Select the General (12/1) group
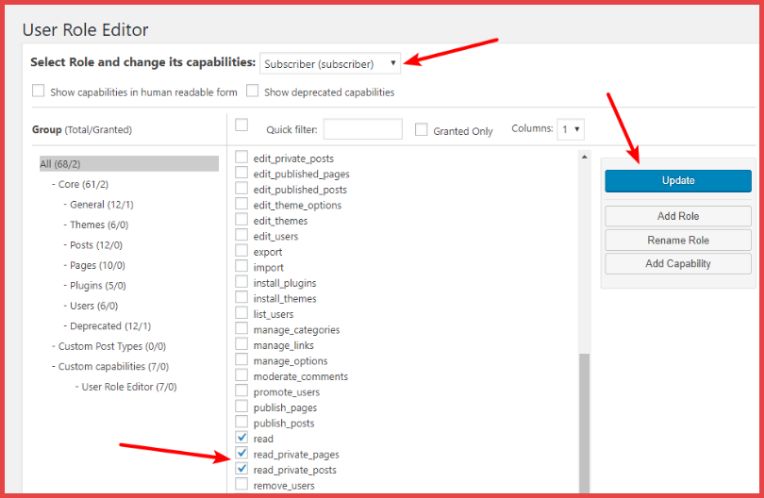764x498 pixels. point(101,205)
